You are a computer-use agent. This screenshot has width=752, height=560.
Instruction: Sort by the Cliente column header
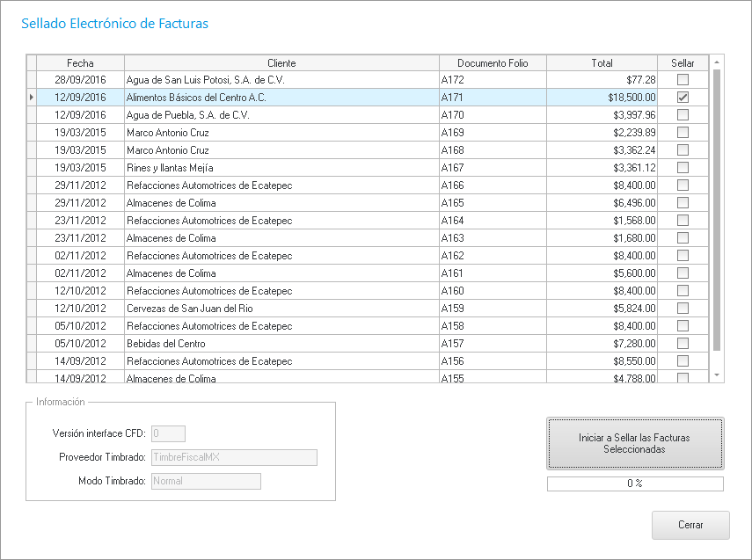(x=281, y=63)
